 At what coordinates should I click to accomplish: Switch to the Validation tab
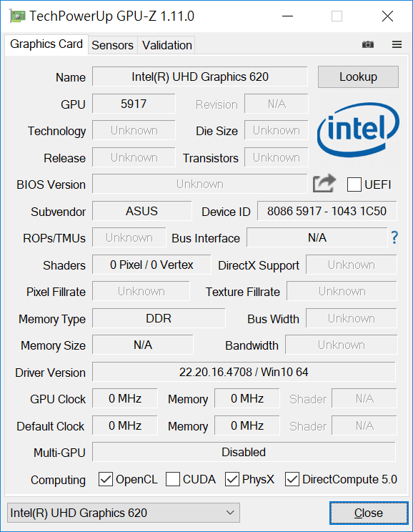click(166, 45)
